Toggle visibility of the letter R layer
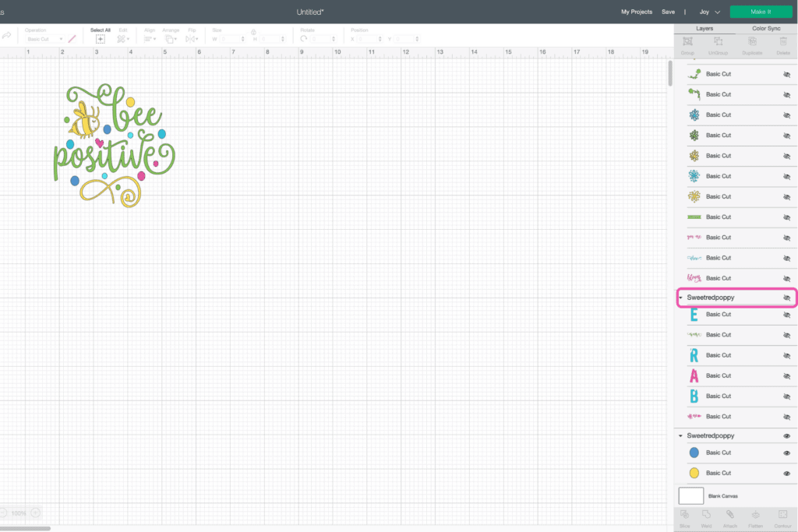 (787, 355)
